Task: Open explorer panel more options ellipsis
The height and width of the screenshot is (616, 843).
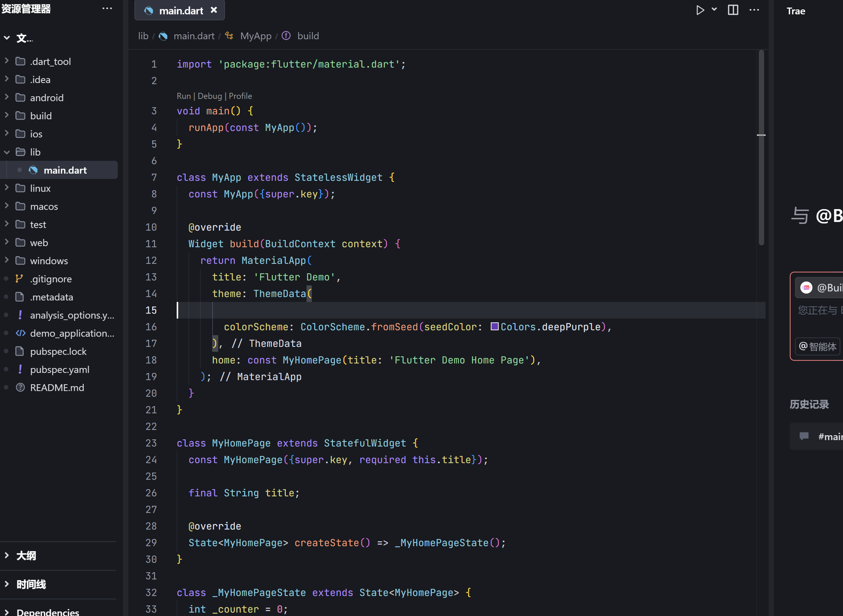Action: [x=107, y=9]
